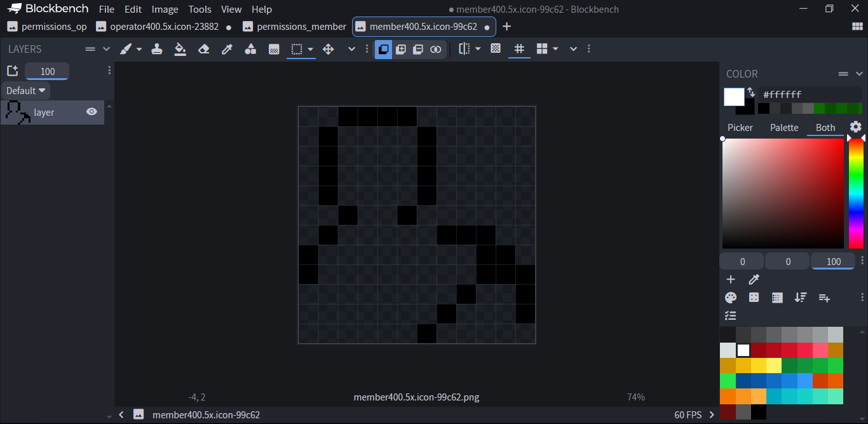The width and height of the screenshot is (868, 424).
Task: Choose the Eraser tool
Action: 203,49
